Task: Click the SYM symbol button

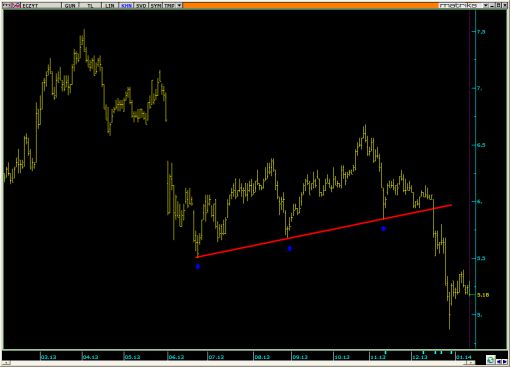Action: [156, 6]
